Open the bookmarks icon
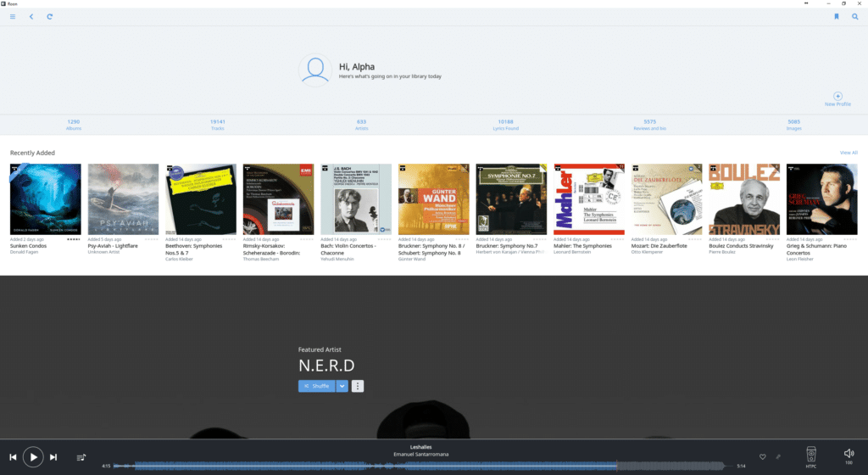The image size is (868, 475). click(x=837, y=17)
